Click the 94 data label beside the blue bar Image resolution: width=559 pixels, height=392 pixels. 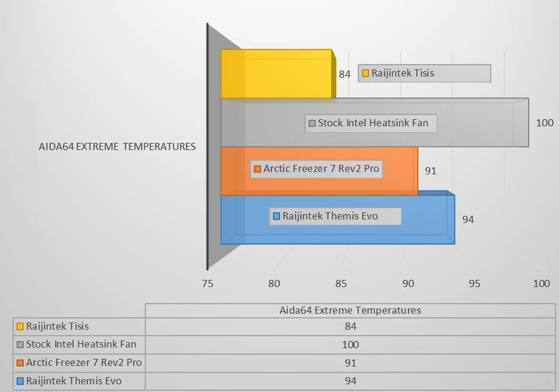click(x=468, y=220)
